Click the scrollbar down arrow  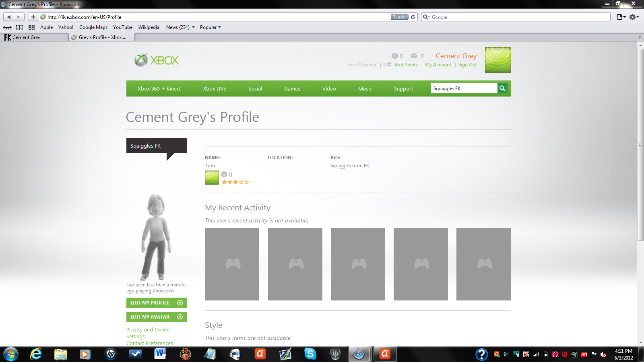(x=640, y=343)
